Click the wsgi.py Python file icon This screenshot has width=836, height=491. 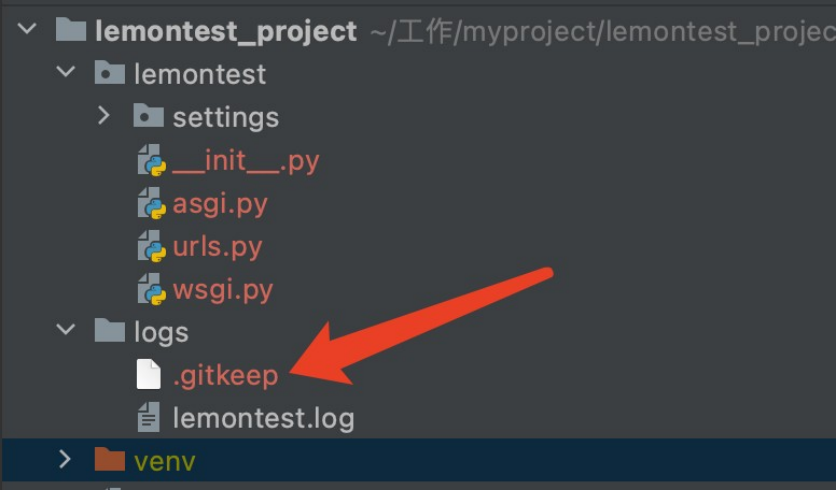[151, 289]
